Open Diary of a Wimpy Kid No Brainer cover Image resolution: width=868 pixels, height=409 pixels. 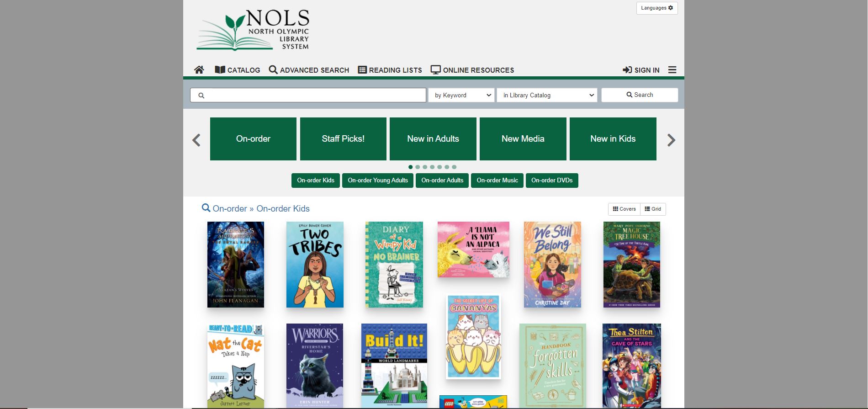[394, 265]
